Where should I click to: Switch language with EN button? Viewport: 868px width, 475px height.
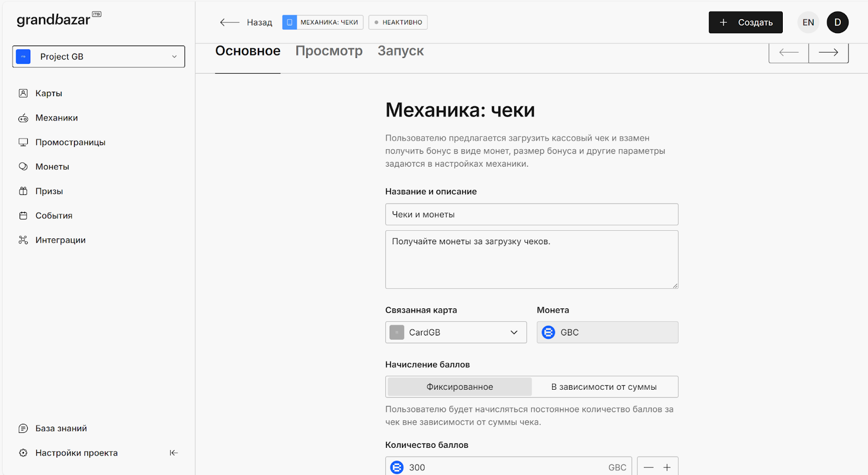coord(808,22)
